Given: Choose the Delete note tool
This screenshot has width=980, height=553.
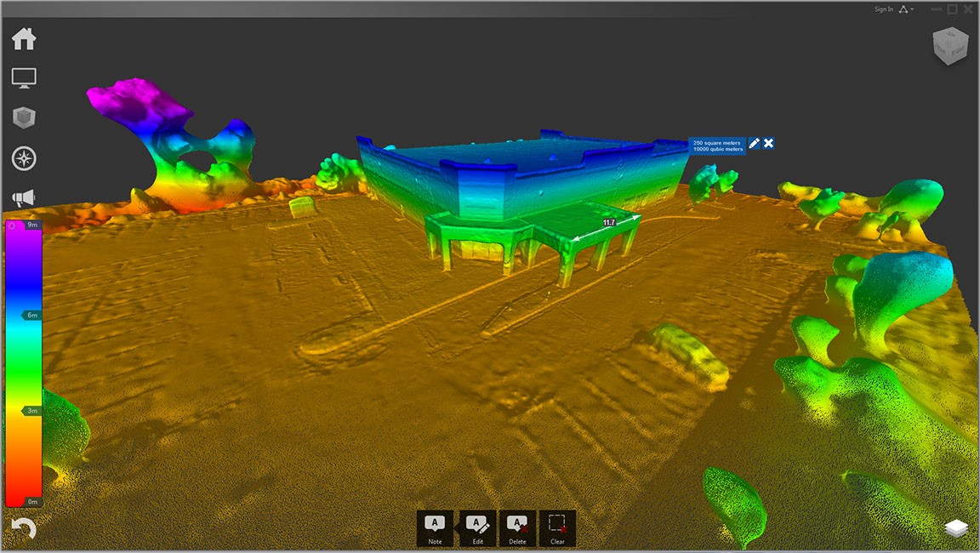Looking at the screenshot, I should click(x=517, y=528).
